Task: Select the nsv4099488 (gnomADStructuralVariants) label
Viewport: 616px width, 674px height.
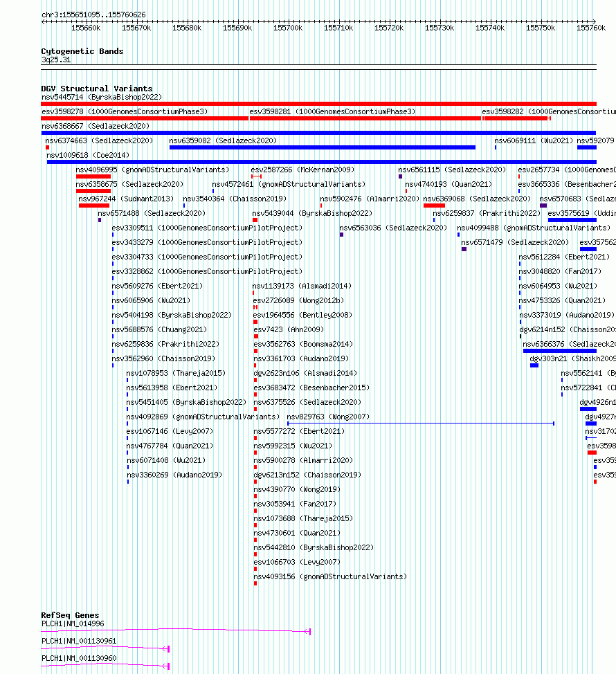Action: pos(534,228)
